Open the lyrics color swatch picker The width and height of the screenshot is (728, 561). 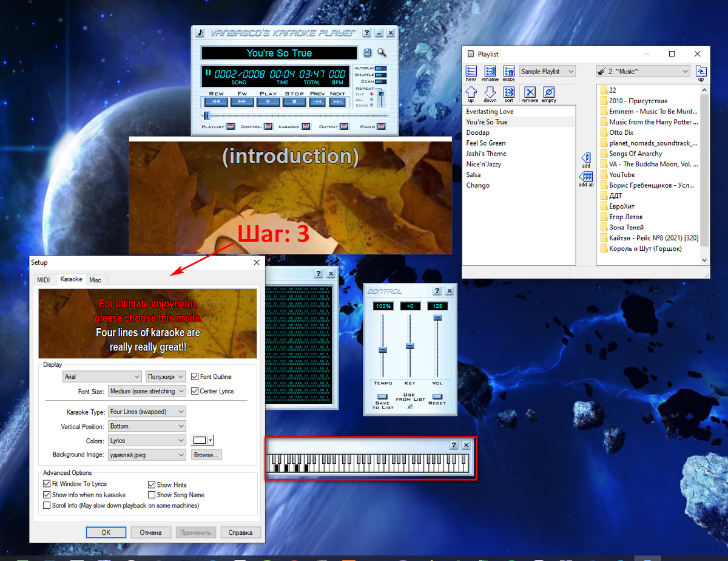click(203, 441)
